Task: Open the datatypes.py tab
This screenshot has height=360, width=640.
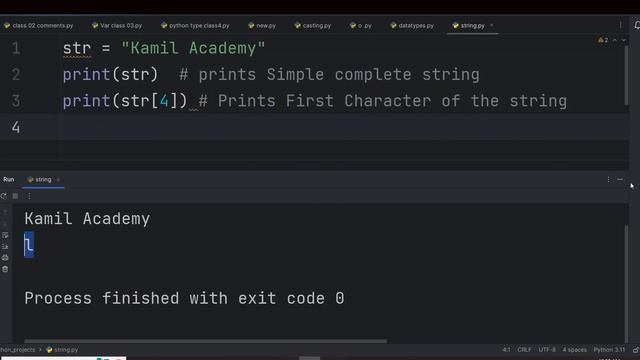Action: 412,25
